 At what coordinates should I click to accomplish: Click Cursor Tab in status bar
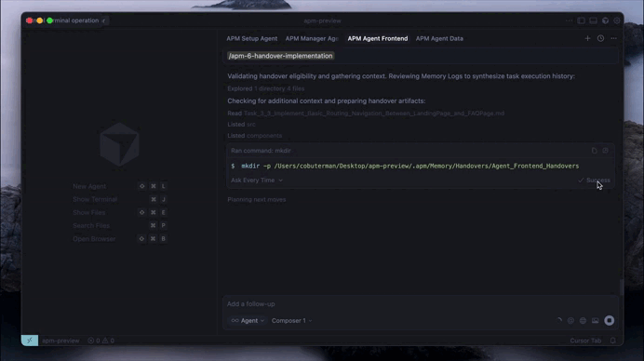(x=585, y=341)
